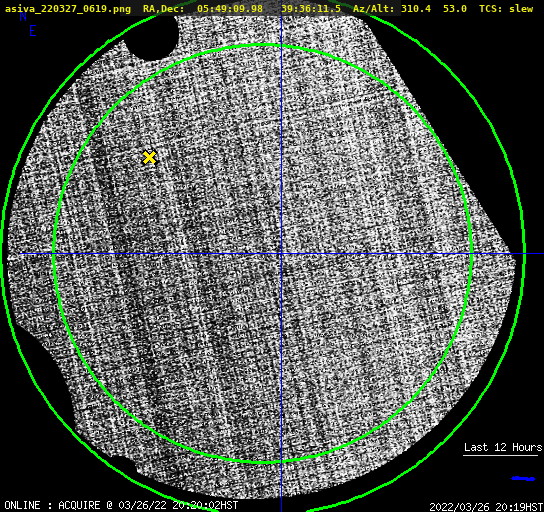Click the RA value 05:49:09.98

[230, 8]
